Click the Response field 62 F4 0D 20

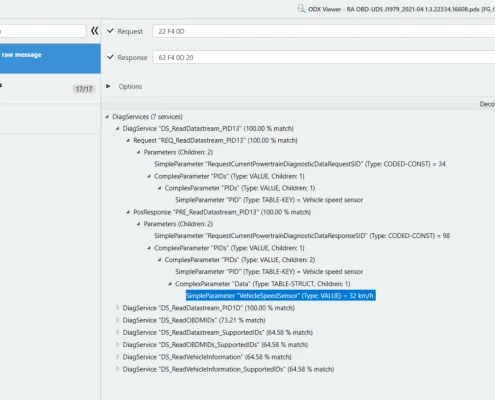[324, 57]
